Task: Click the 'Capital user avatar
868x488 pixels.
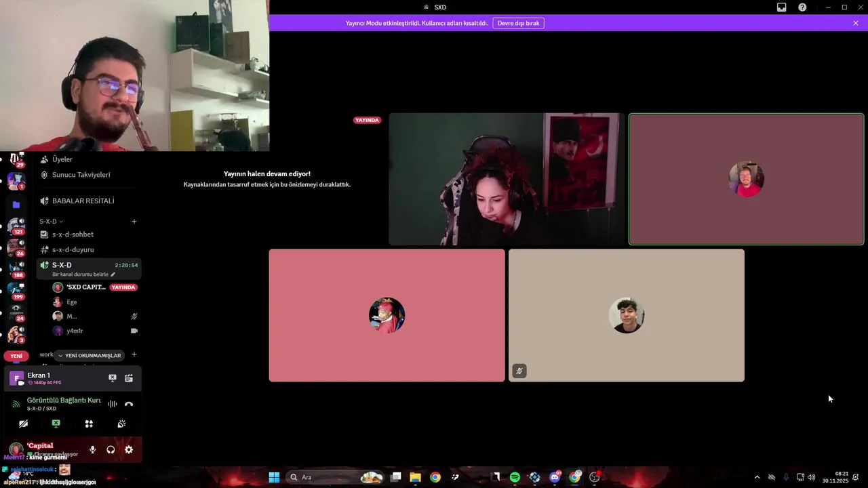Action: click(x=16, y=449)
